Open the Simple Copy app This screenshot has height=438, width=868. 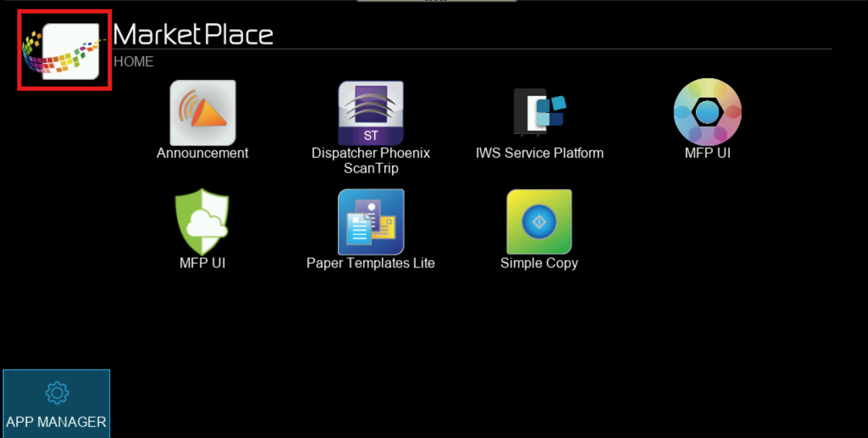point(540,222)
